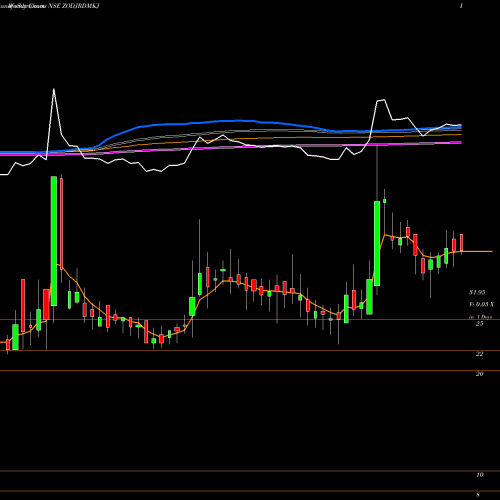The height and width of the screenshot is (500, 500).
Task: Click the tall green breakout candle at right
Action: click(377, 243)
